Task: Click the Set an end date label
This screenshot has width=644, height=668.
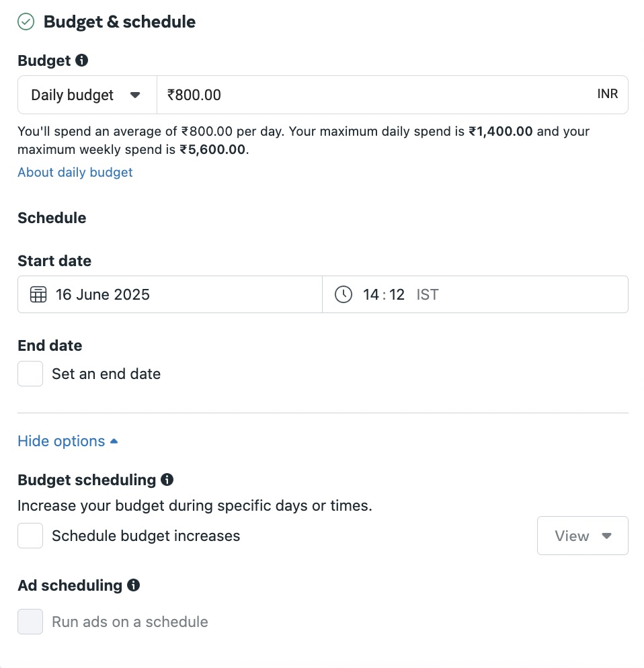Action: click(x=106, y=374)
